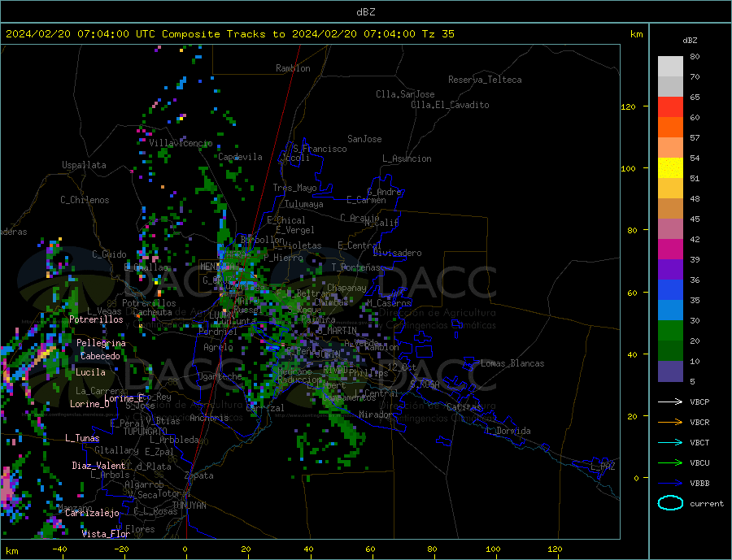Click the TUNUYAN town label

[189, 506]
